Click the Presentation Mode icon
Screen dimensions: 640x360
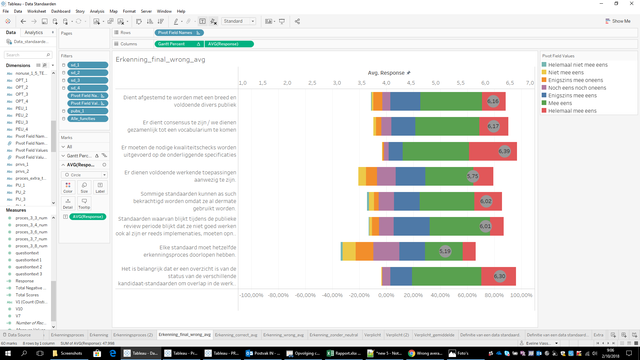(x=282, y=21)
